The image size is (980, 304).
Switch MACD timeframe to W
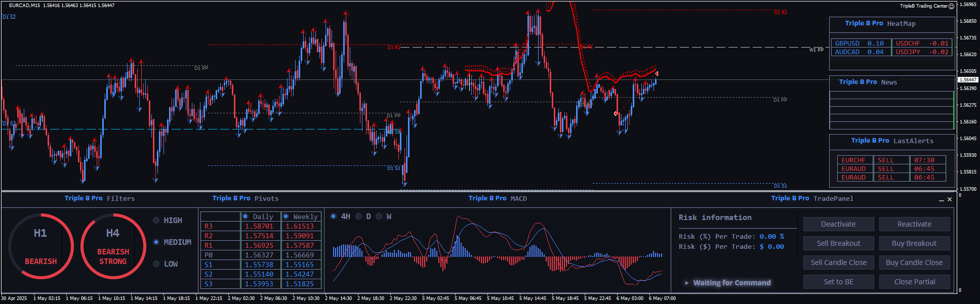click(379, 216)
